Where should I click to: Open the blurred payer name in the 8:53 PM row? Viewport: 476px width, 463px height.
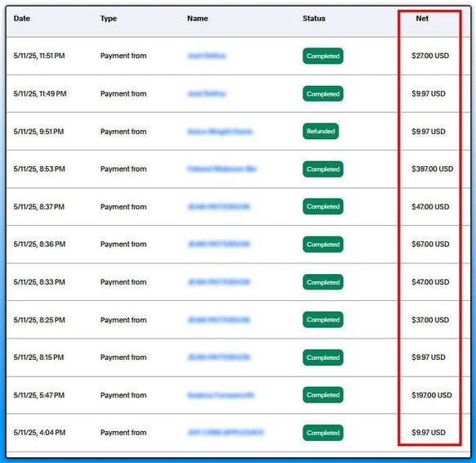(x=222, y=169)
